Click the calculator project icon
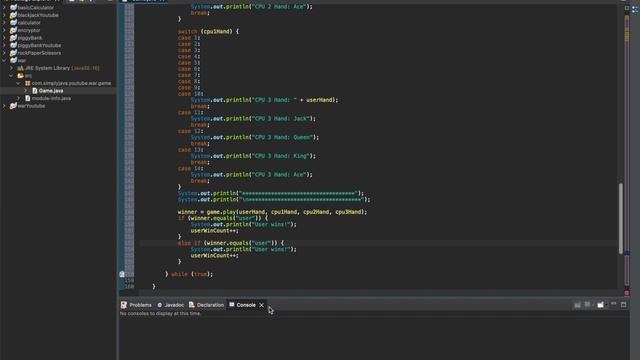Image resolution: width=640 pixels, height=360 pixels. (x=13, y=22)
